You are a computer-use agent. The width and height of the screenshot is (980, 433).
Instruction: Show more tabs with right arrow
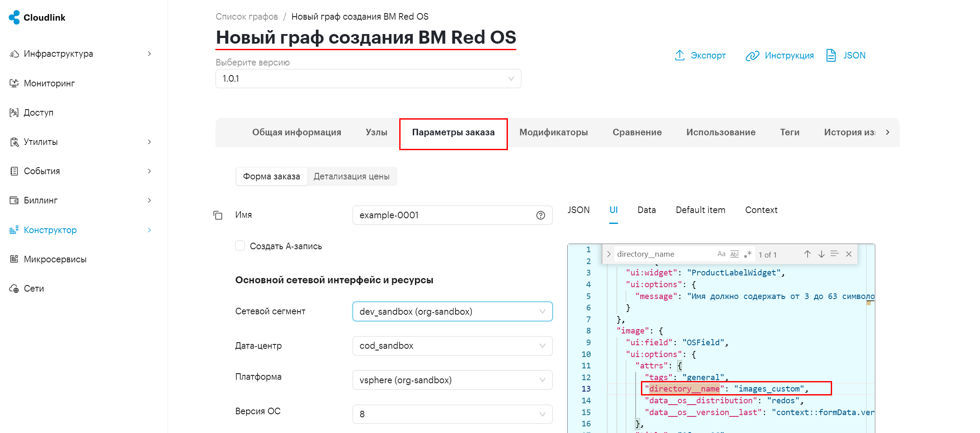click(x=887, y=132)
